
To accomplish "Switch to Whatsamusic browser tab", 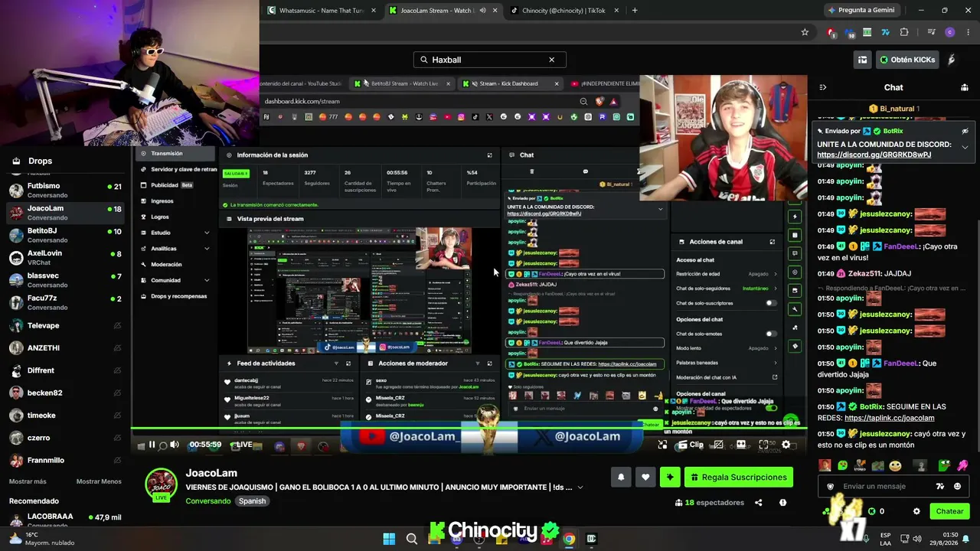I will [321, 11].
